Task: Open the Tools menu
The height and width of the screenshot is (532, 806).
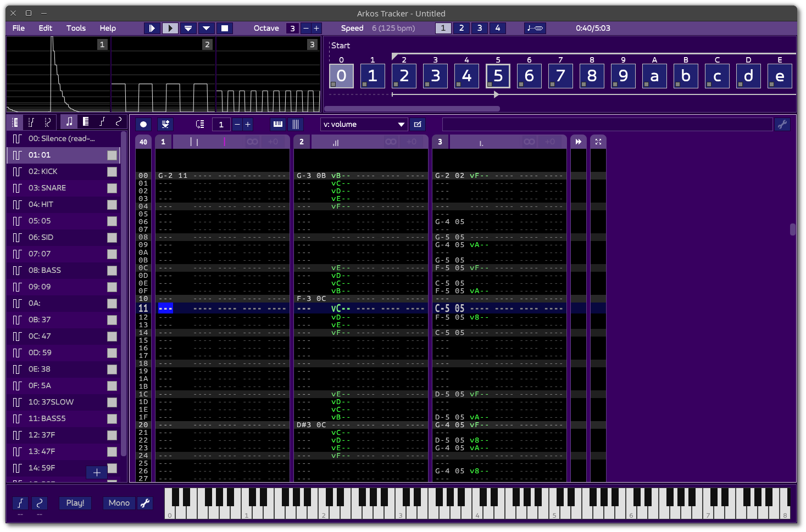Action: [76, 28]
